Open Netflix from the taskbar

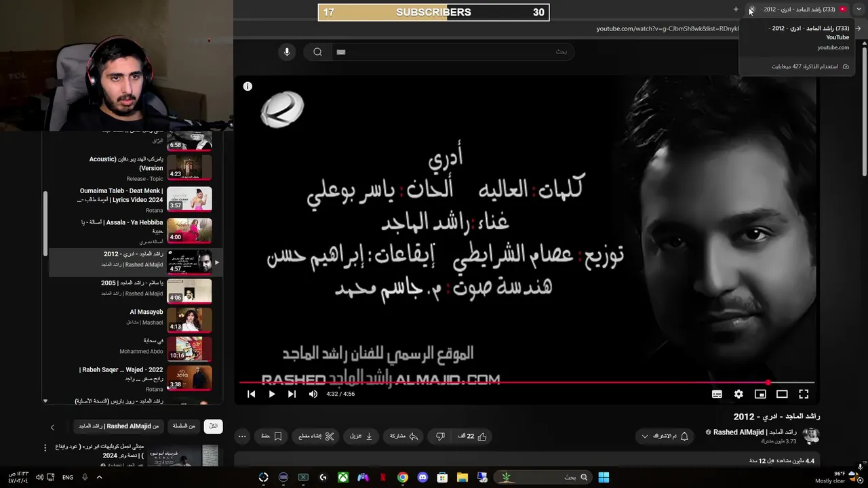click(x=382, y=477)
